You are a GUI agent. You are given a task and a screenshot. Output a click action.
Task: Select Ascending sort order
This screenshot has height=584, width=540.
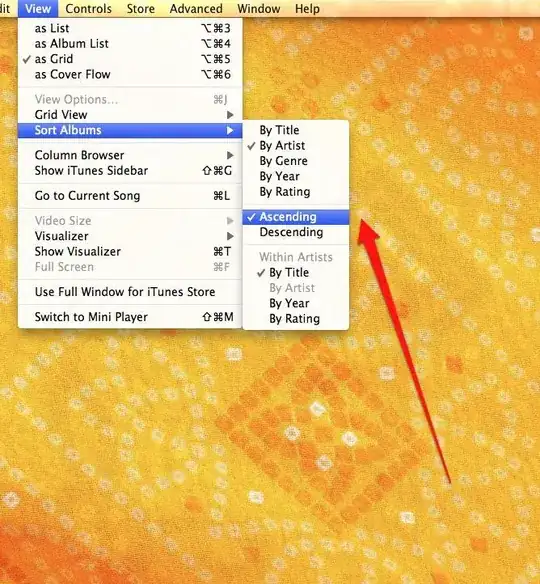(296, 217)
